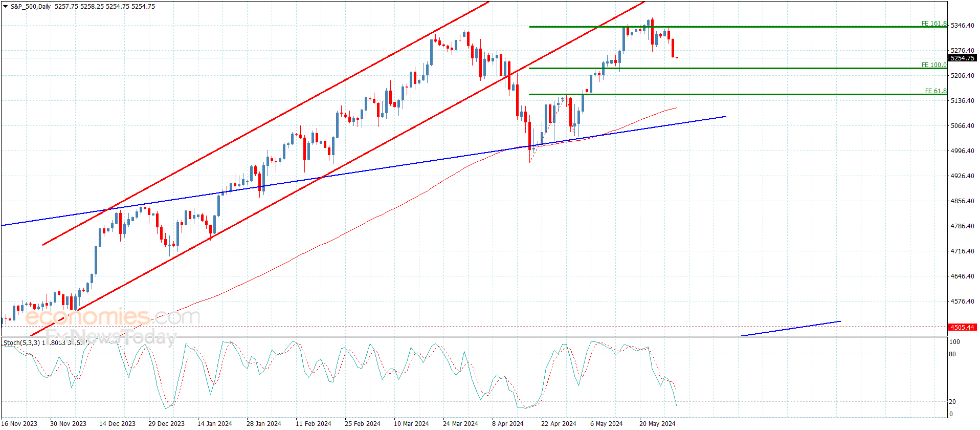Viewport: 980px width, 430px height.
Task: Click the stochastic 80 level marker
Action: [x=952, y=354]
